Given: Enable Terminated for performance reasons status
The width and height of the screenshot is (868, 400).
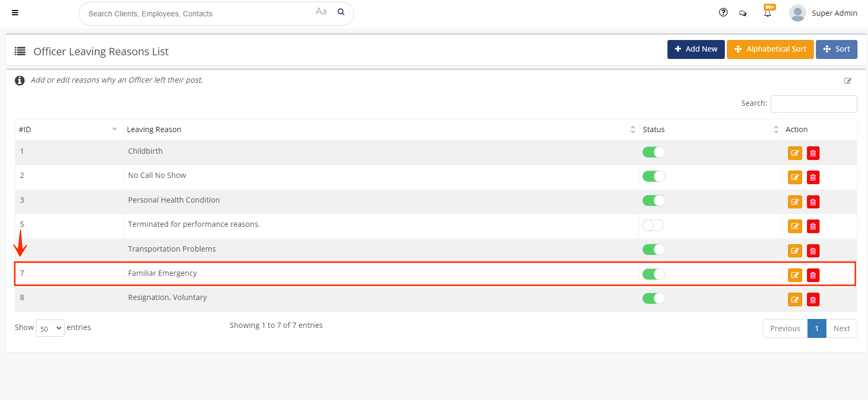Looking at the screenshot, I should [x=653, y=225].
